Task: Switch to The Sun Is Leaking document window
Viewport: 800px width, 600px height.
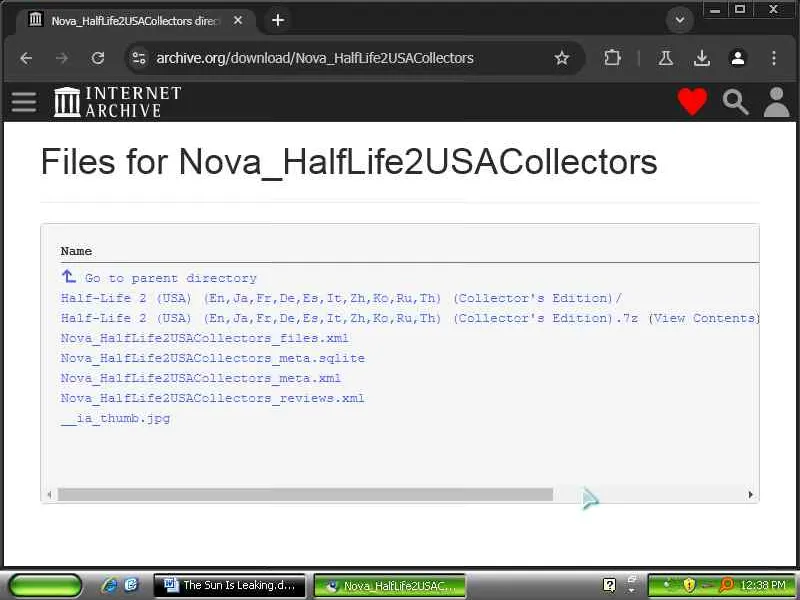Action: pyautogui.click(x=230, y=586)
